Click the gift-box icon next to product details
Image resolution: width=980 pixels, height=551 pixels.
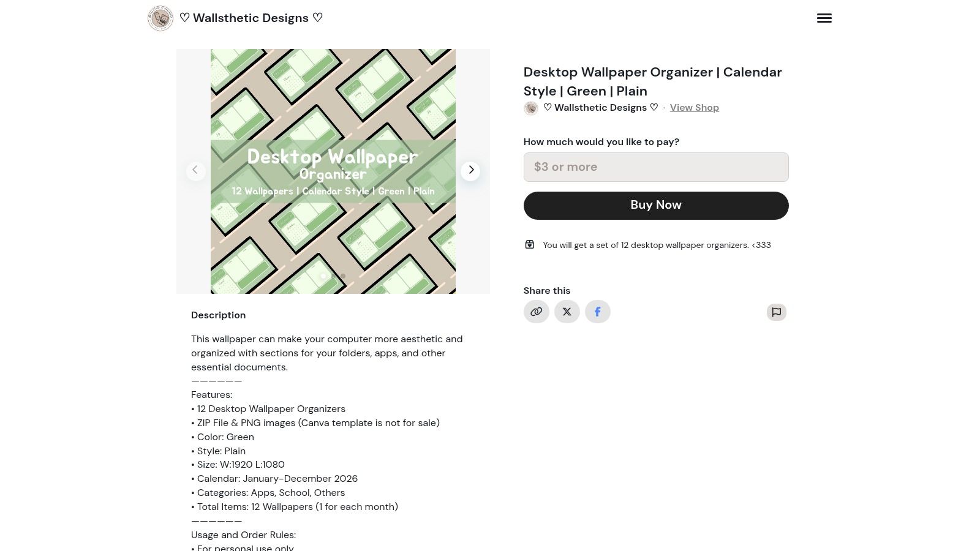click(529, 244)
